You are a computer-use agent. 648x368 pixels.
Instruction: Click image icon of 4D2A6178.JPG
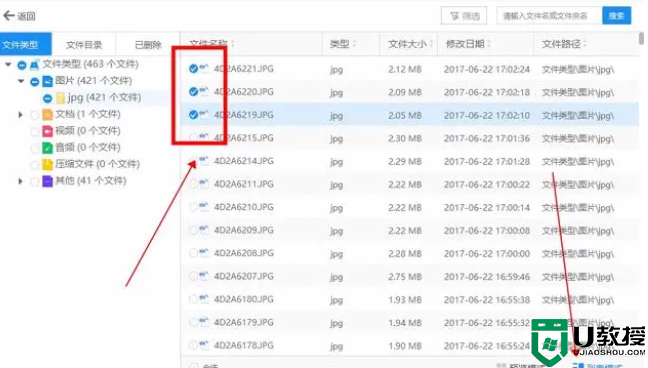(x=204, y=345)
